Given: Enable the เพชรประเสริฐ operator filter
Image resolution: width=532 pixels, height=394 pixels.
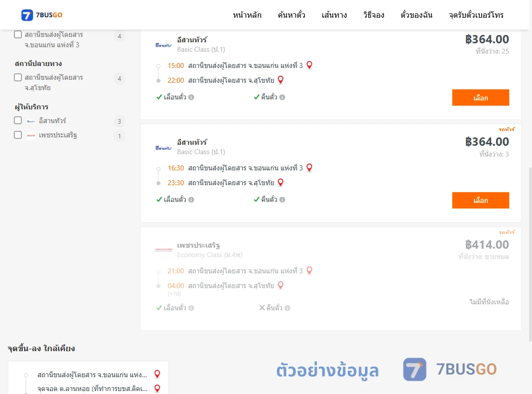Looking at the screenshot, I should [x=18, y=135].
